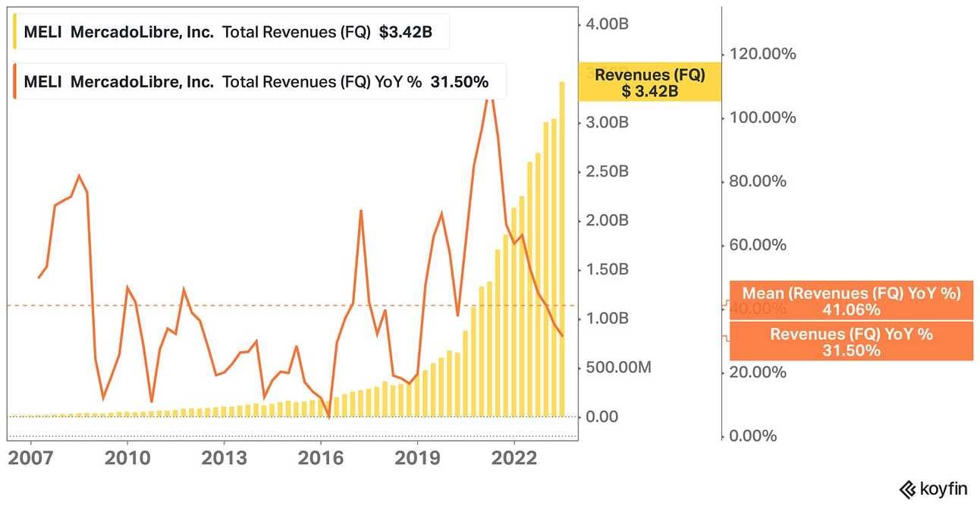Click the koyfin logo
The height and width of the screenshot is (506, 980).
[933, 489]
